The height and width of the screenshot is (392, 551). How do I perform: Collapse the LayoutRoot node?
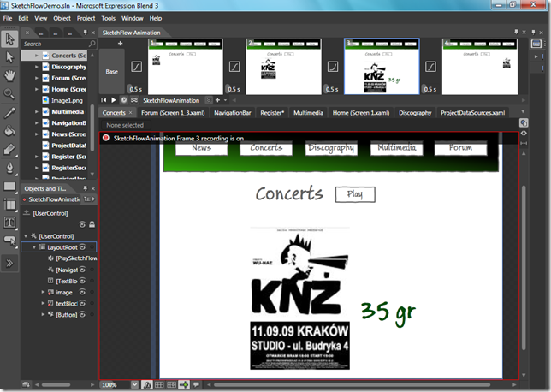pyautogui.click(x=34, y=247)
